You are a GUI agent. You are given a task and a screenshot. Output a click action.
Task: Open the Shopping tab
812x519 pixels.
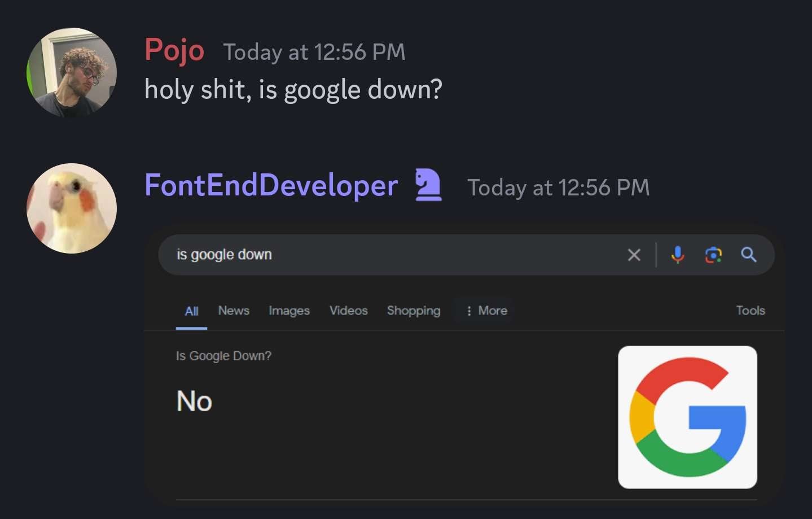click(x=414, y=311)
